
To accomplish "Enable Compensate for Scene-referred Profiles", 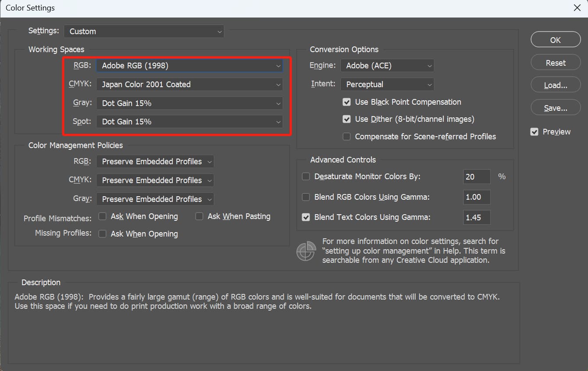I will pyautogui.click(x=347, y=137).
